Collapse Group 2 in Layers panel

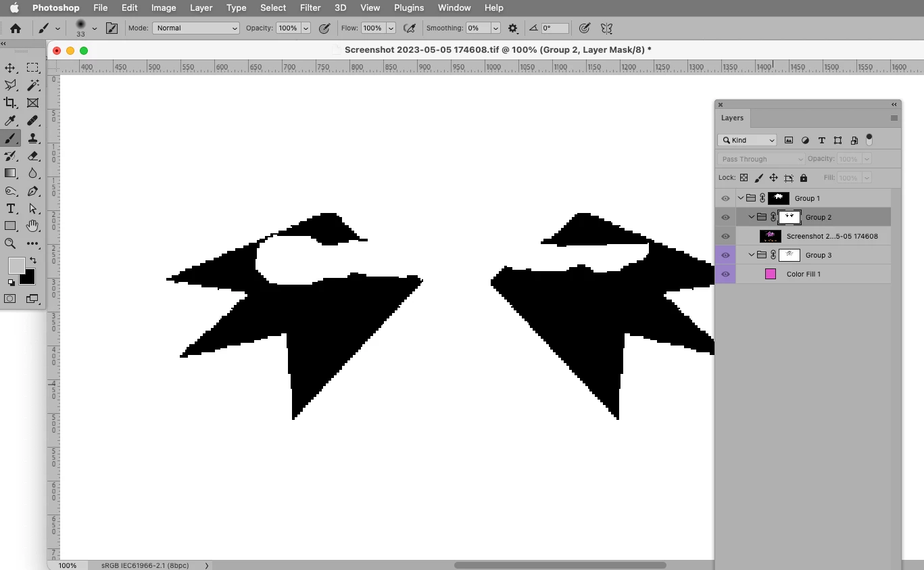pyautogui.click(x=752, y=217)
